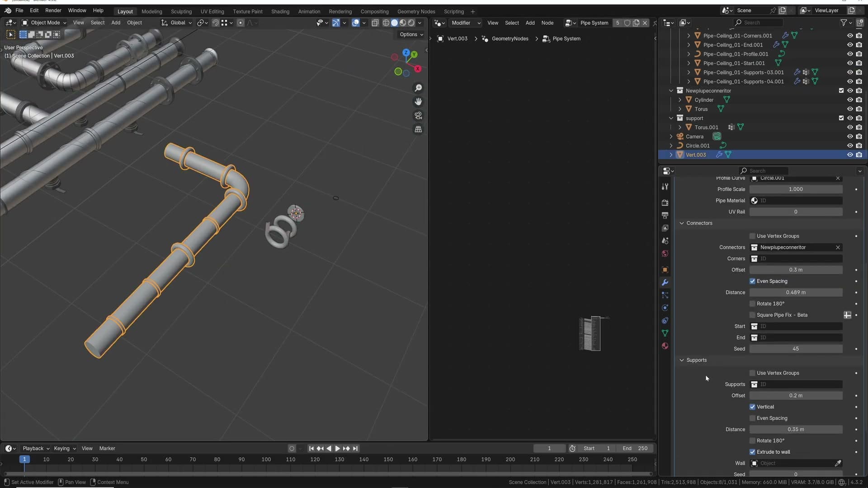The image size is (868, 488).
Task: Click the Connectors Seed value 45
Action: [x=796, y=349]
